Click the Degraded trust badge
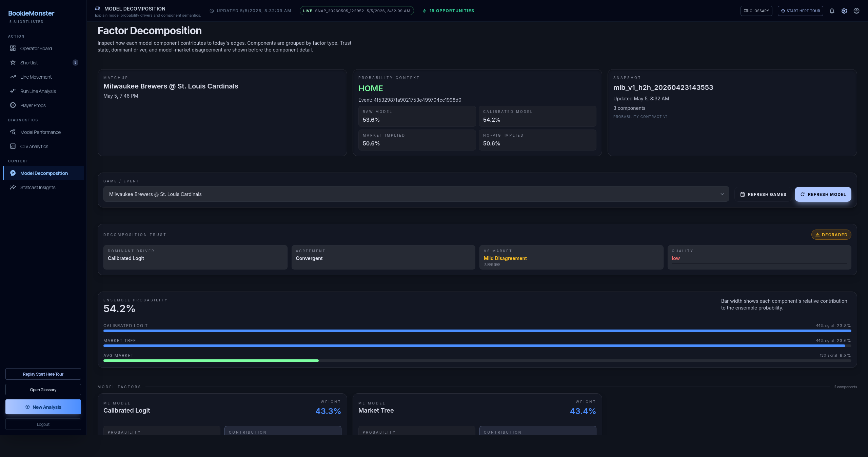Viewport: 868px width, 457px height. click(x=831, y=235)
